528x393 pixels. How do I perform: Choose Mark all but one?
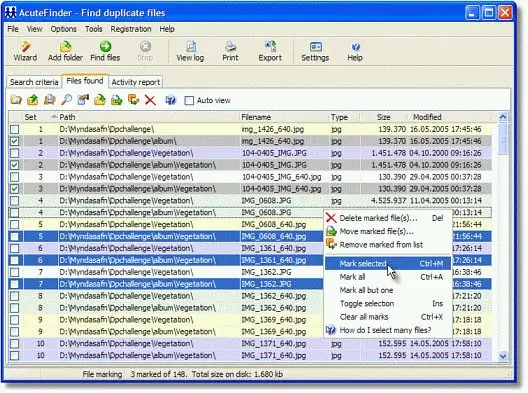coord(388,290)
